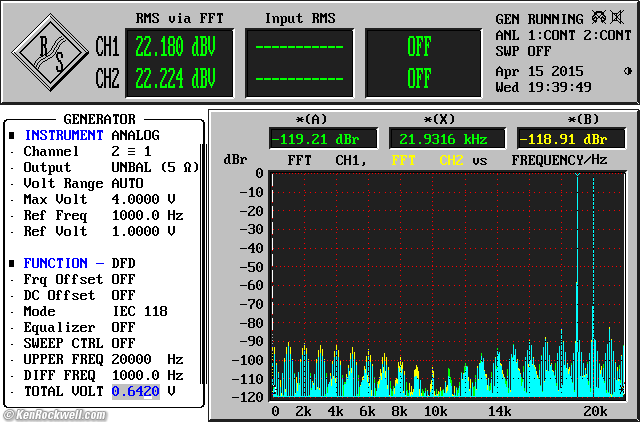
Task: Click the square bullet before FUNCTION
Action: [x=12, y=263]
